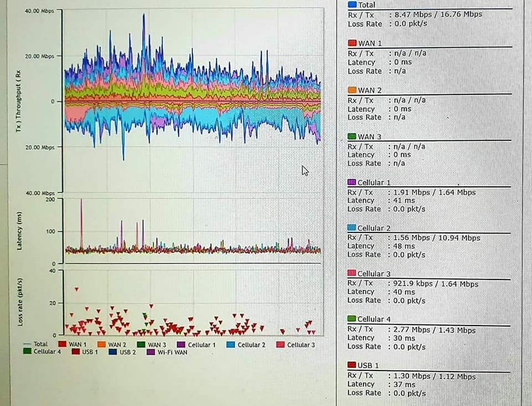Click the purple Cellular 1 legend icon
532x406 pixels.
point(181,344)
